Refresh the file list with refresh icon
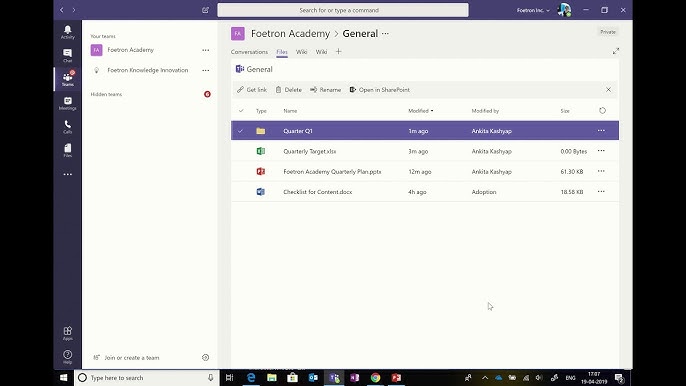Viewport: 686px width, 386px height. point(602,111)
